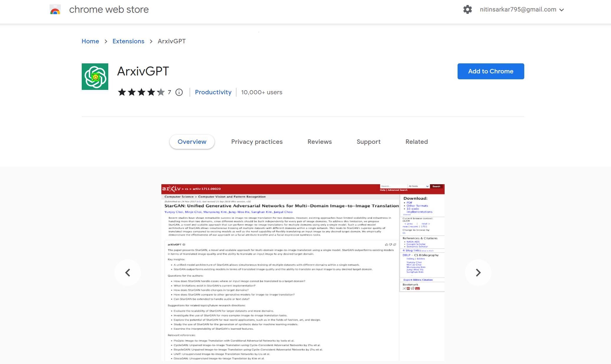View the Related tab
The image size is (611, 364).
417,142
